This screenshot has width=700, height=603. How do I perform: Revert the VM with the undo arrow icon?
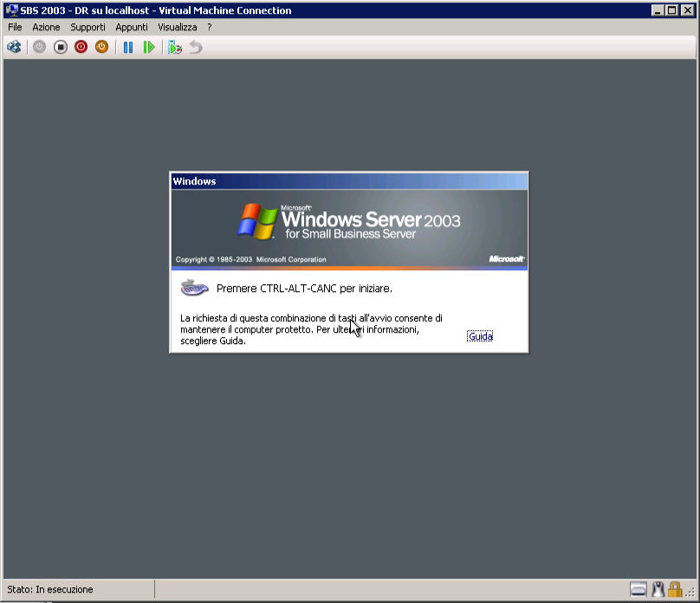196,47
